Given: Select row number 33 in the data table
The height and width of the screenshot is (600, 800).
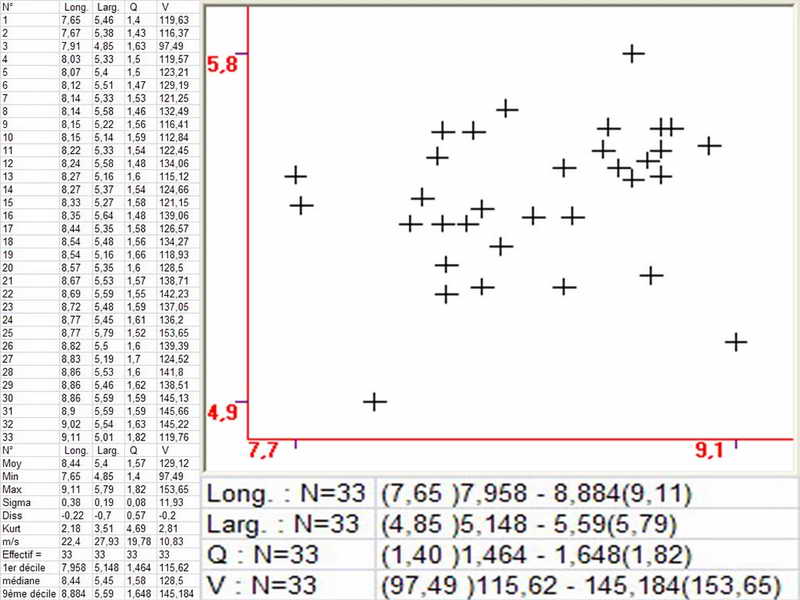Looking at the screenshot, I should [x=8, y=435].
